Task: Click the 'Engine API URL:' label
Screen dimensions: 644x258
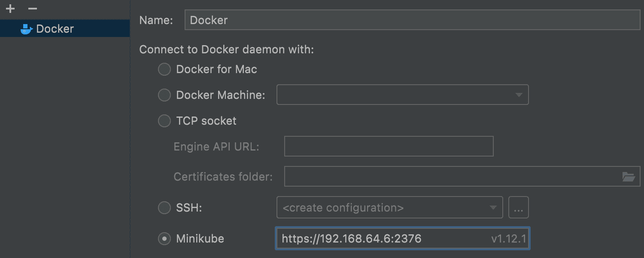Action: point(216,147)
